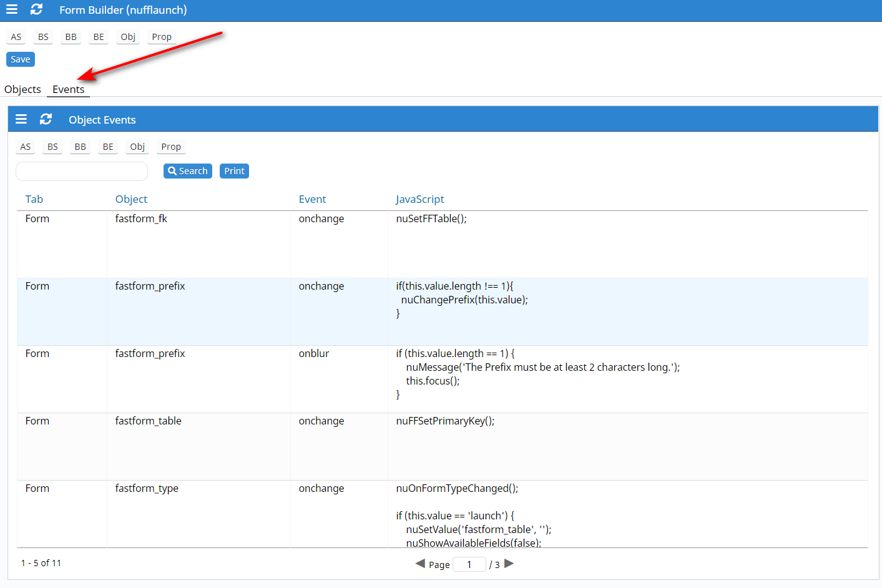Sort by the Object column header
Screen dimensions: 882x588
pos(131,199)
